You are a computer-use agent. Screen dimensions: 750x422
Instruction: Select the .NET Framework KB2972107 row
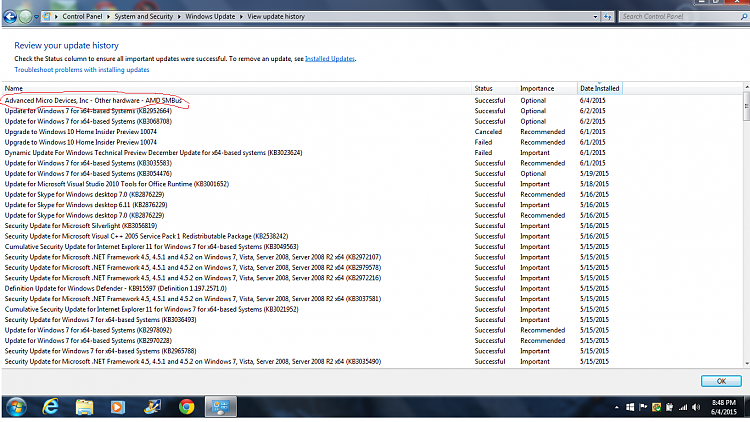coord(313,257)
